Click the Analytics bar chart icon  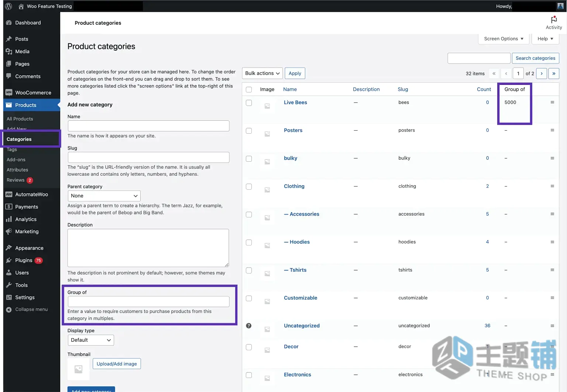click(9, 219)
